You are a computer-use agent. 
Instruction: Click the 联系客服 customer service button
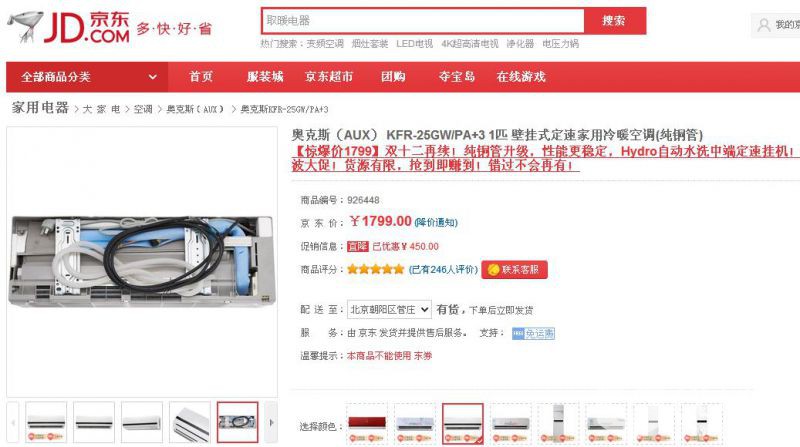click(x=514, y=269)
